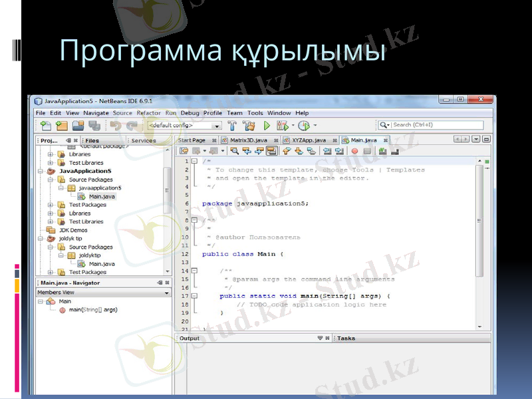532x399 pixels.
Task: Click the Find magnifier icon in the editor toolbar
Action: click(234, 150)
